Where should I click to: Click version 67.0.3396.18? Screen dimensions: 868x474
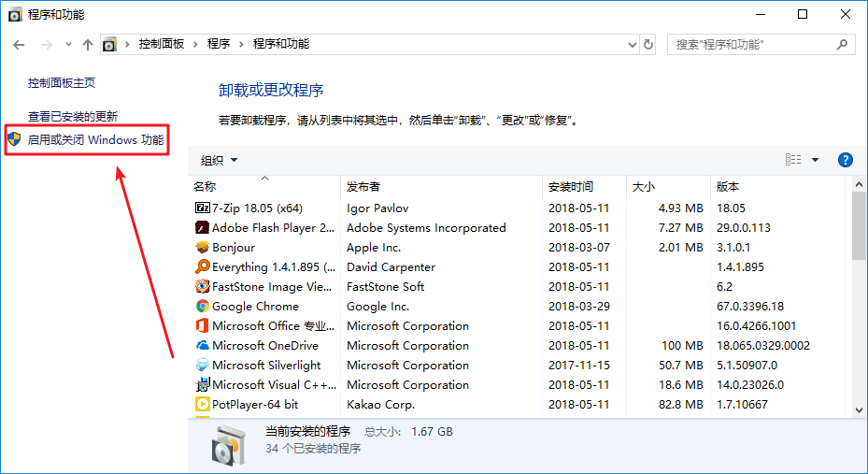[750, 307]
